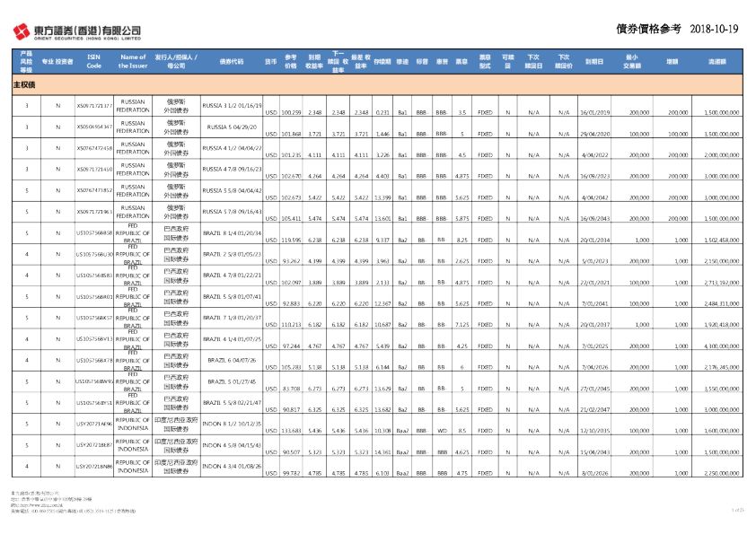756x534 pixels.
Task: Click the 最小交易额 column header
Action: coord(633,62)
